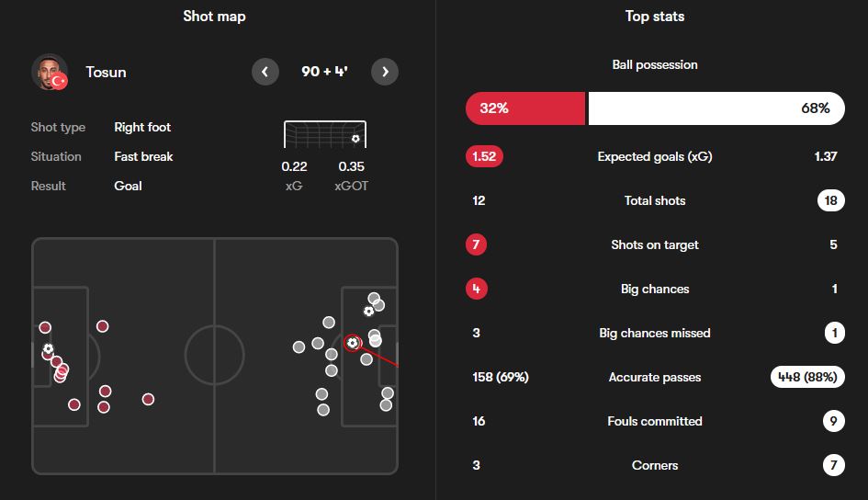Click the Big chances 4 red badge
868x500 pixels.
click(477, 289)
